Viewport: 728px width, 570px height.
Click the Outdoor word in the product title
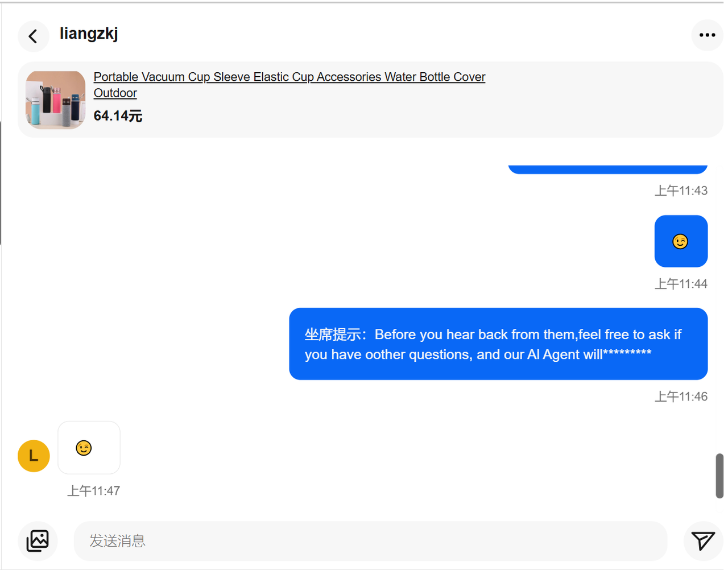[115, 93]
